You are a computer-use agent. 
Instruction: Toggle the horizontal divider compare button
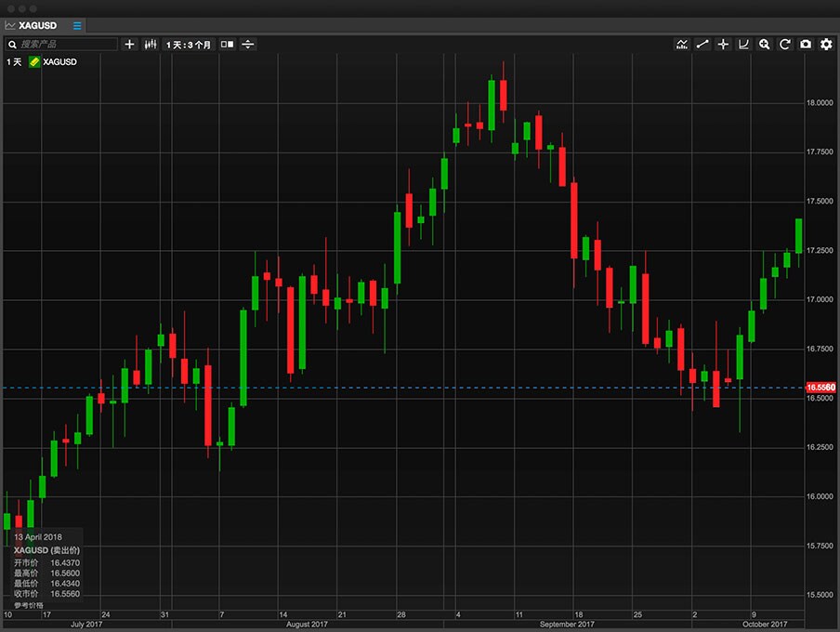tap(247, 44)
